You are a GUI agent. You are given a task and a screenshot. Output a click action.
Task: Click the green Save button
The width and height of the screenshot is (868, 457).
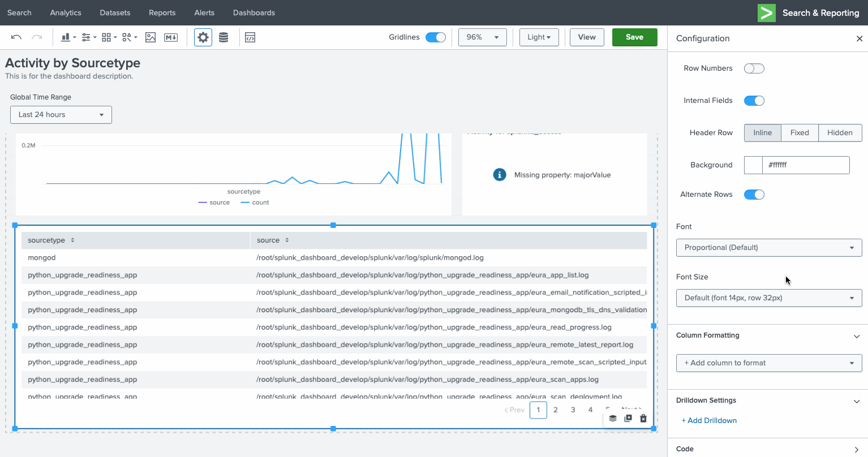click(x=634, y=37)
